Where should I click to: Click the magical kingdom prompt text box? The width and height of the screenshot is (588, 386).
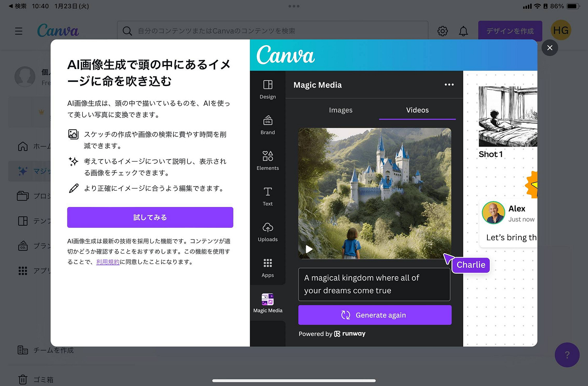374,284
